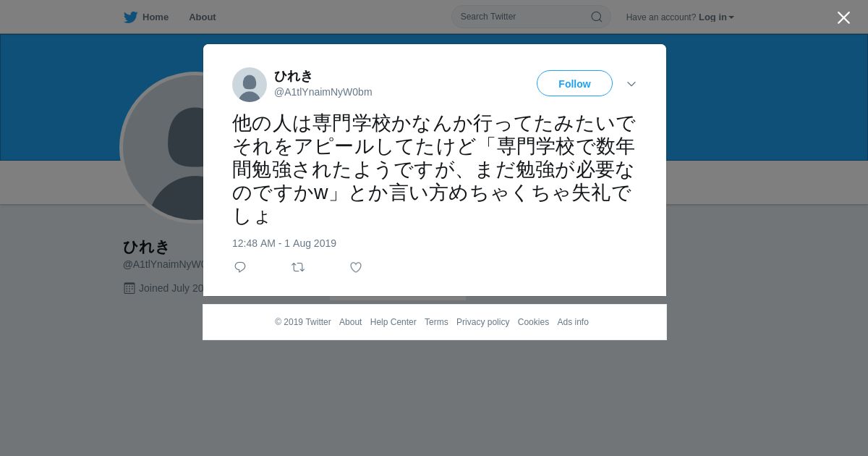868x456 pixels.
Task: Open the tweet timestamp 12:48 AM - 1 Aug 2019
Action: coord(284,243)
